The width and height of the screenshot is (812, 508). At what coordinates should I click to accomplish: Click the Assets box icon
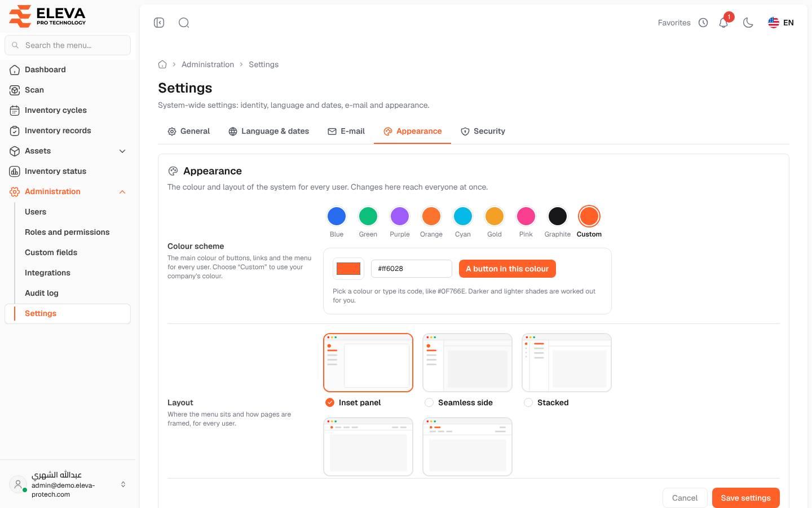15,151
